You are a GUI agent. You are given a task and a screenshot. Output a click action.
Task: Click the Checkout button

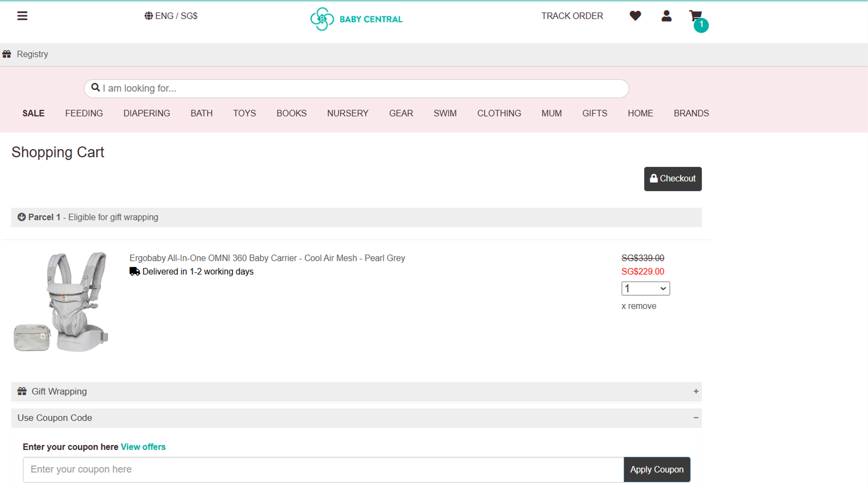[x=672, y=179]
